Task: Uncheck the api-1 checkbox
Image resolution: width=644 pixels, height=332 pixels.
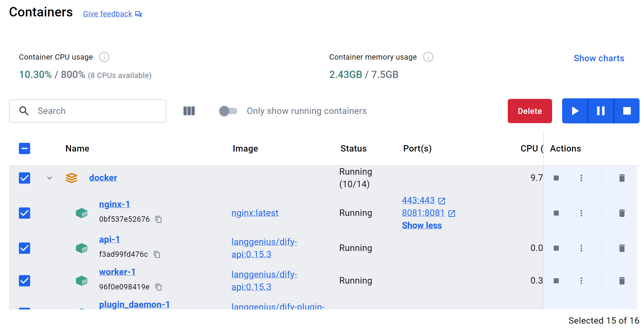Action: tap(25, 248)
